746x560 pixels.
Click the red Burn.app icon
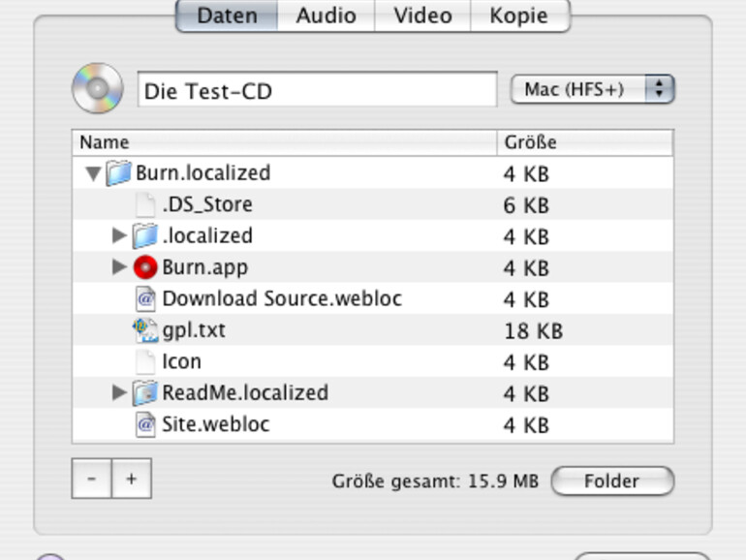click(x=145, y=267)
